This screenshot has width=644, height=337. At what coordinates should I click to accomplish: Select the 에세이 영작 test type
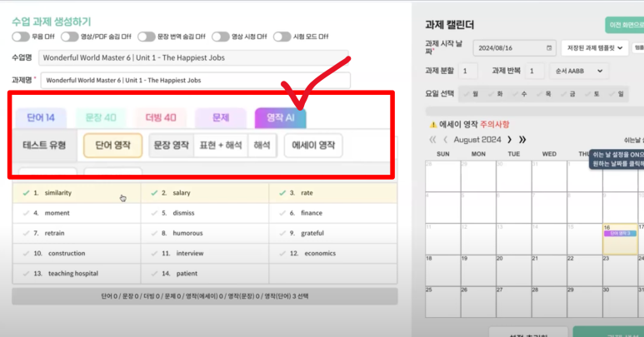click(x=313, y=145)
